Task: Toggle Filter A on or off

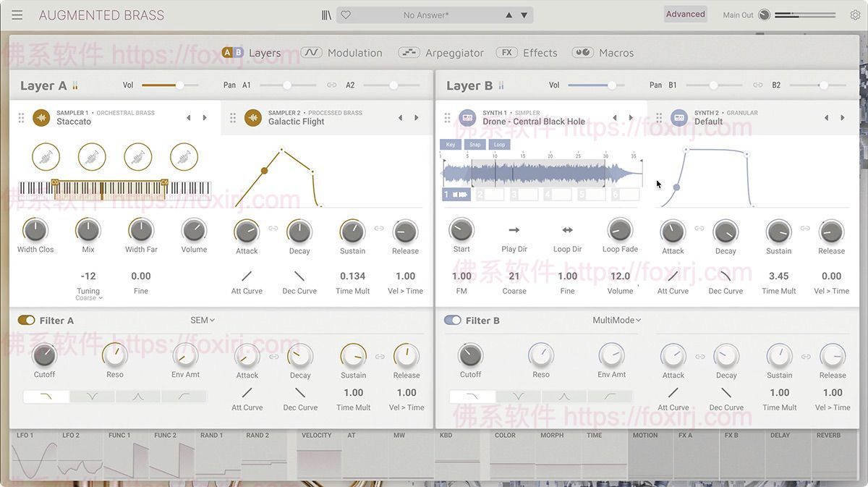Action: (27, 320)
